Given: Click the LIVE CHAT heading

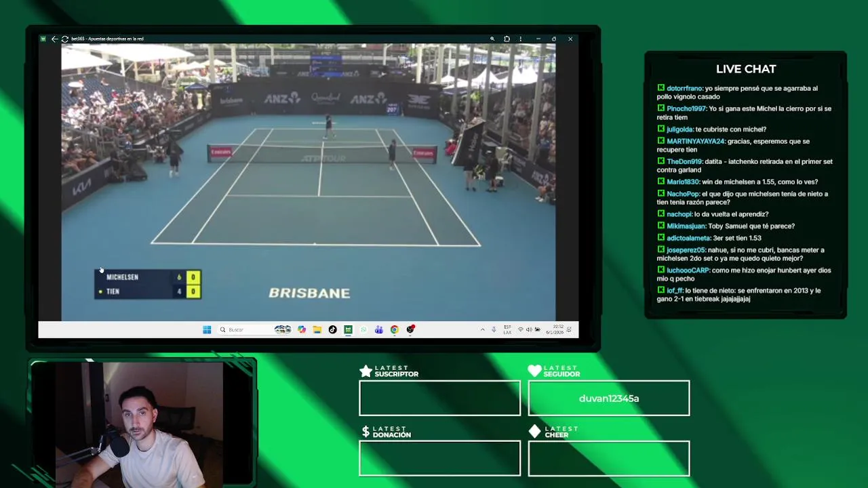Looking at the screenshot, I should coord(746,69).
